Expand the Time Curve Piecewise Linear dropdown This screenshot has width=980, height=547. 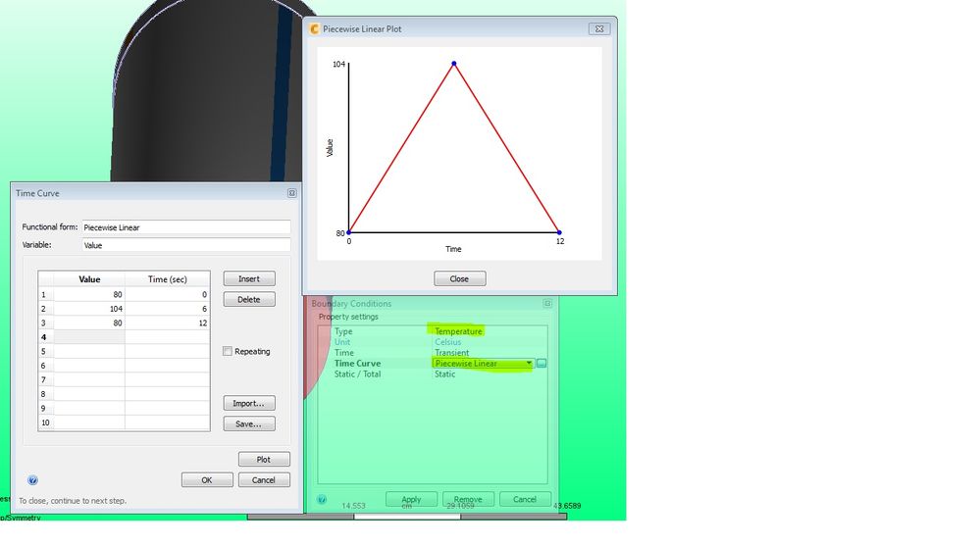click(529, 364)
